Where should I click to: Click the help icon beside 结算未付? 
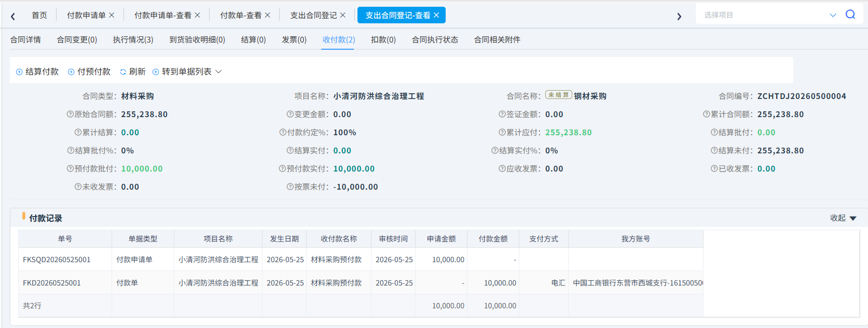[x=714, y=150]
